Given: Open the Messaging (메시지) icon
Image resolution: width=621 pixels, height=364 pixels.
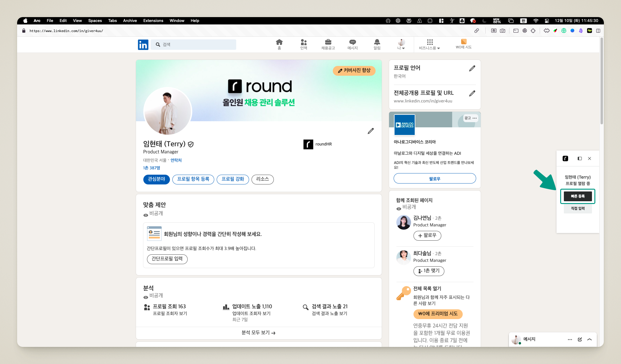Looking at the screenshot, I should pos(353,44).
